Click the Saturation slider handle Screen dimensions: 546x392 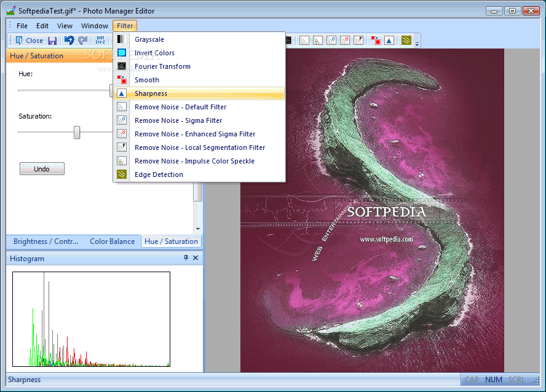[77, 133]
